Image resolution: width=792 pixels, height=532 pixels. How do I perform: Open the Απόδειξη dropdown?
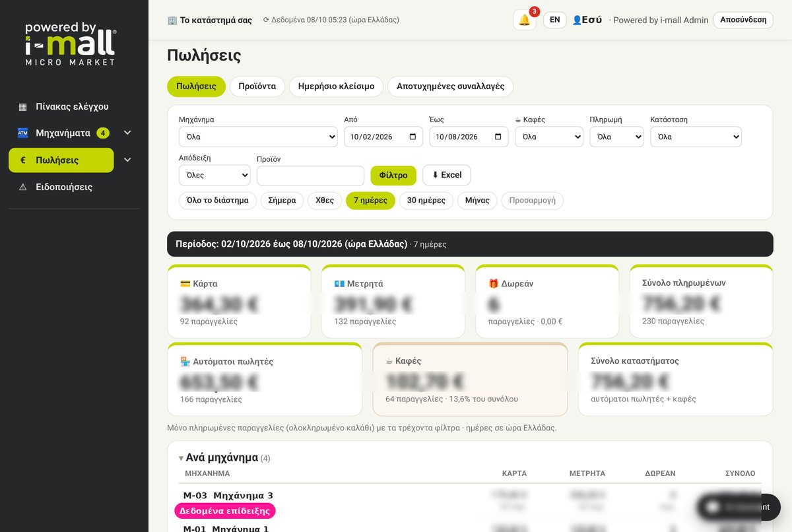[214, 175]
